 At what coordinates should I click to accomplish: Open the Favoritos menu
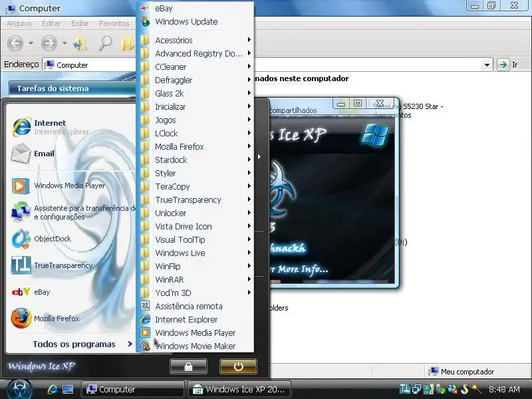tap(114, 23)
